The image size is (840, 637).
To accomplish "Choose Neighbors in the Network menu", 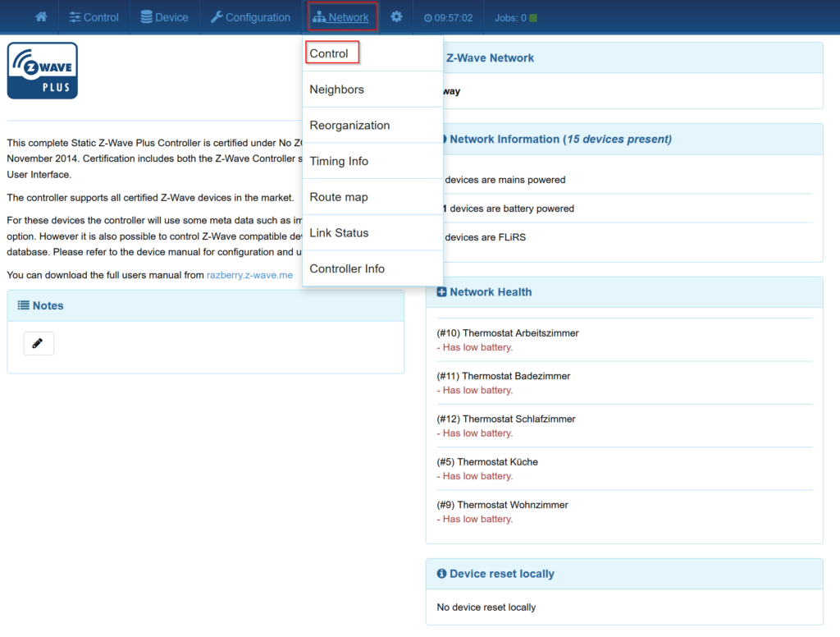I will (336, 89).
